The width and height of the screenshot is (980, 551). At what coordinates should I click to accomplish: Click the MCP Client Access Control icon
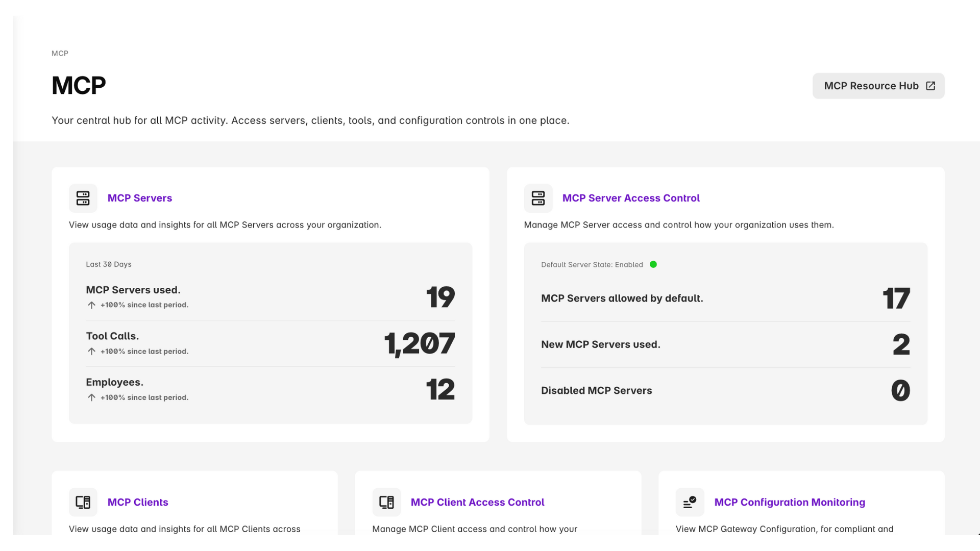click(386, 502)
